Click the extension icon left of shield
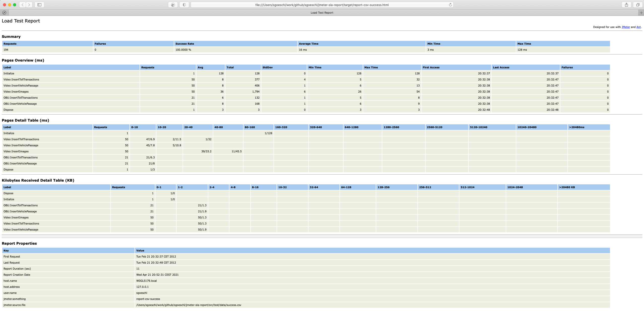 click(x=173, y=5)
